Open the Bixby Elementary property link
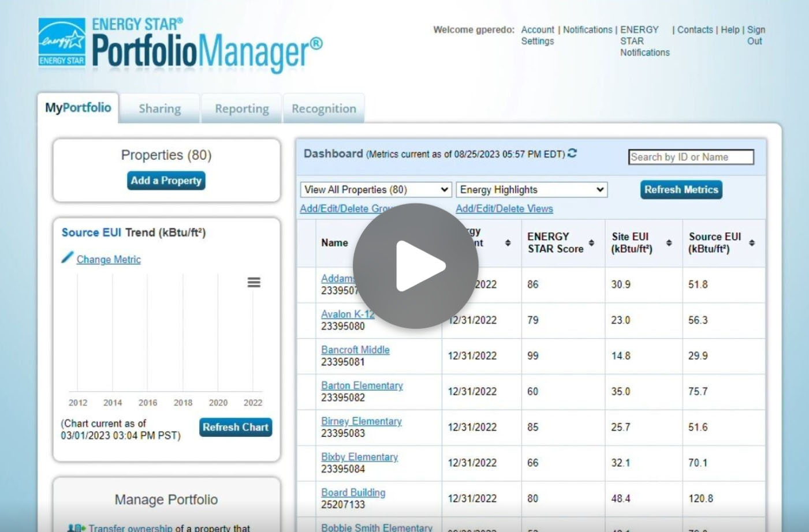The image size is (809, 532). (x=359, y=457)
